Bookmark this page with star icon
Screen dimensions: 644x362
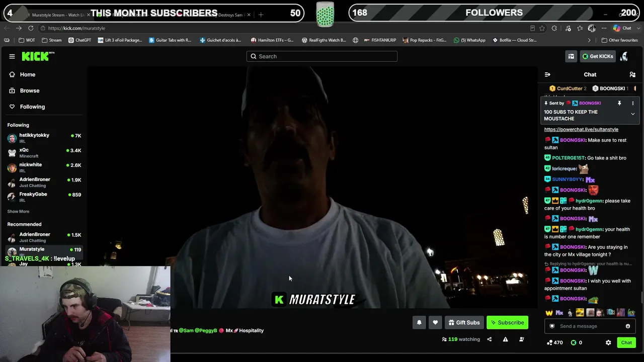(542, 28)
